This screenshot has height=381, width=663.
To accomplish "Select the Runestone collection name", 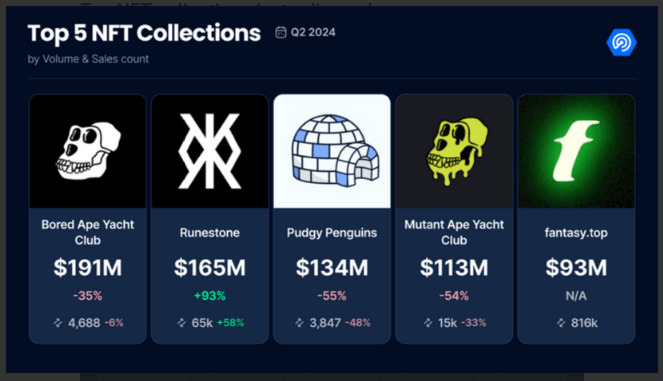I will click(210, 233).
